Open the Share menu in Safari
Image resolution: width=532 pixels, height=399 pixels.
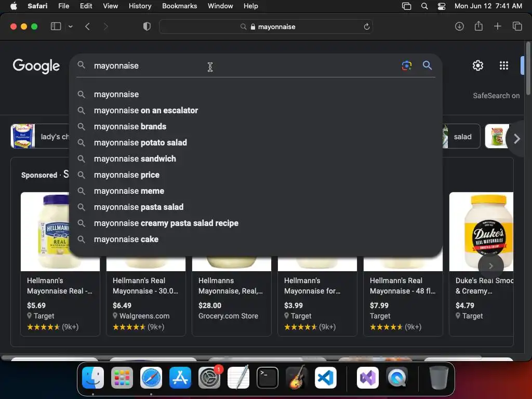click(x=478, y=26)
